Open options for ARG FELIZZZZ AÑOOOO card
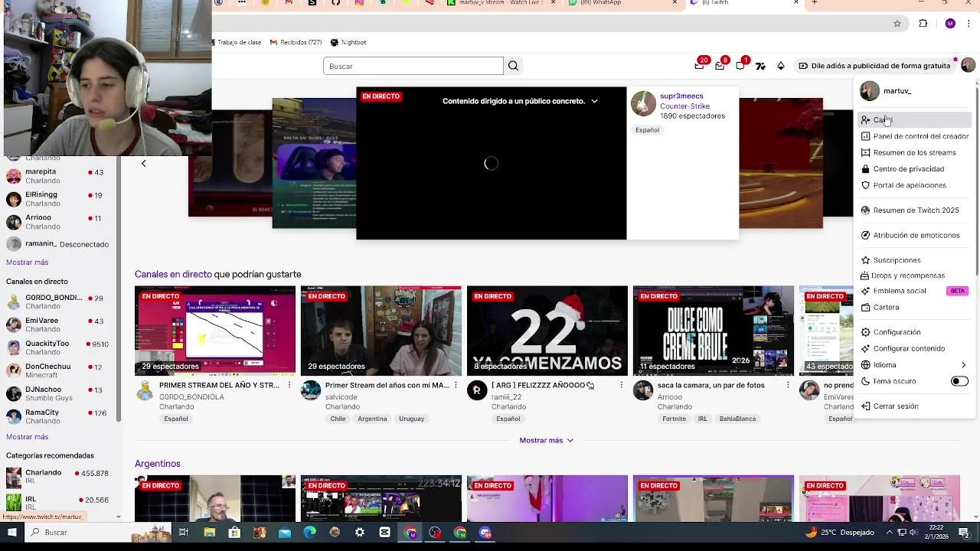The height and width of the screenshot is (551, 980). click(x=622, y=385)
